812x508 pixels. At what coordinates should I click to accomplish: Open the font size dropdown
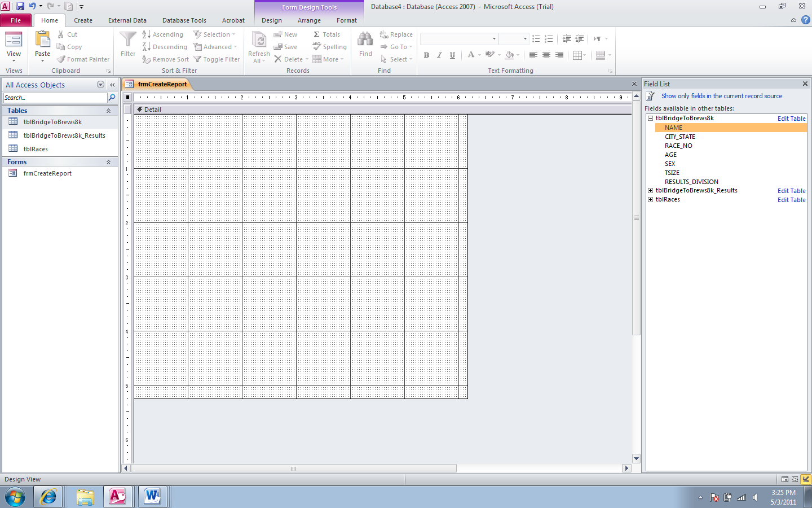coord(525,38)
